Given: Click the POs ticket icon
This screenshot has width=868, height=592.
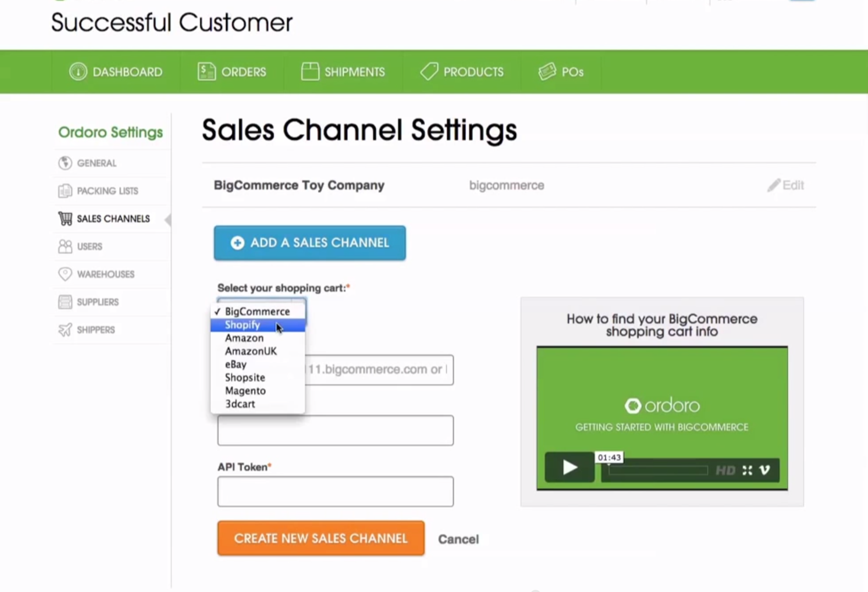Looking at the screenshot, I should (x=547, y=71).
